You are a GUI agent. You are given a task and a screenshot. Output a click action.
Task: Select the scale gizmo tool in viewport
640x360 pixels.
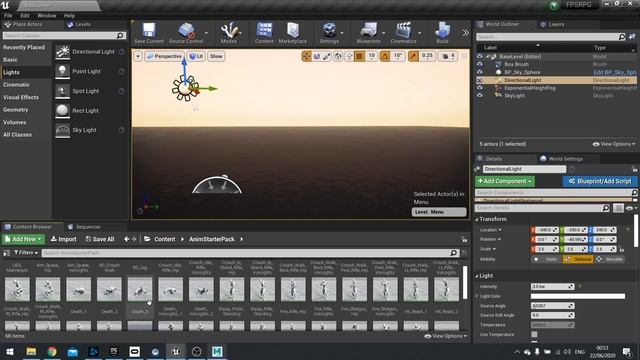pyautogui.click(x=327, y=56)
